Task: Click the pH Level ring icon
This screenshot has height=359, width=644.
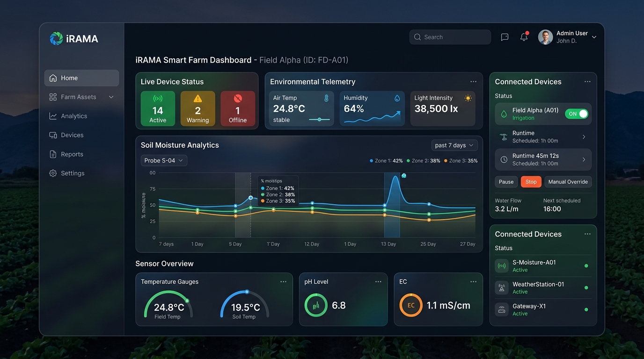Action: (316, 305)
